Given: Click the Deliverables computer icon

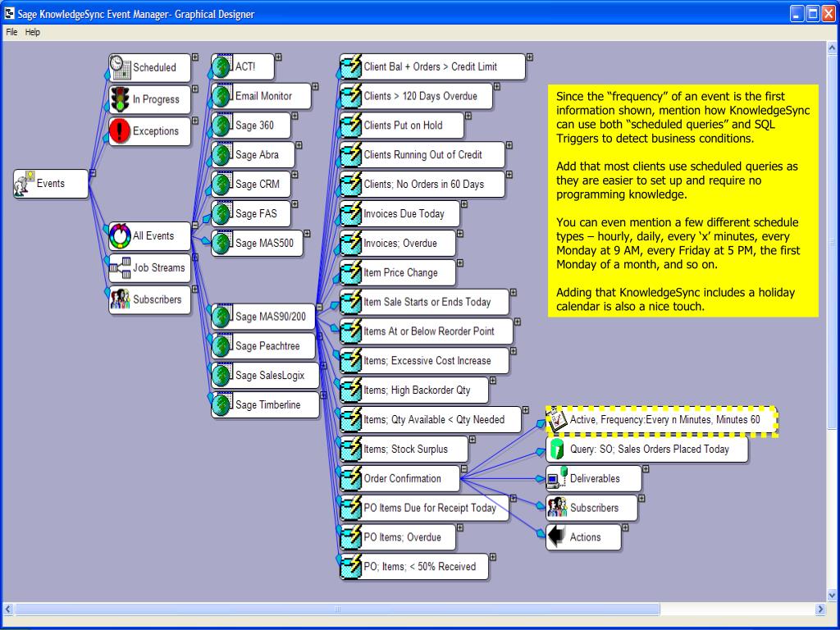Looking at the screenshot, I should pyautogui.click(x=557, y=478).
